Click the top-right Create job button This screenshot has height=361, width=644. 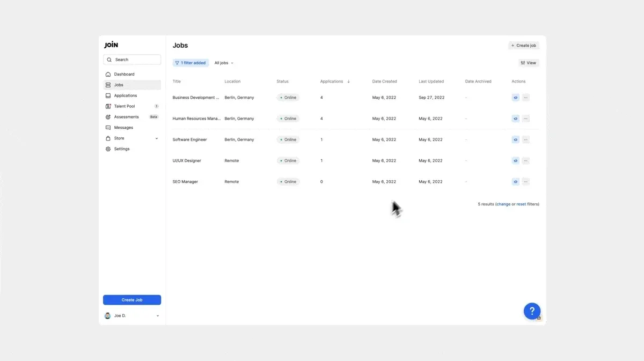click(x=524, y=46)
